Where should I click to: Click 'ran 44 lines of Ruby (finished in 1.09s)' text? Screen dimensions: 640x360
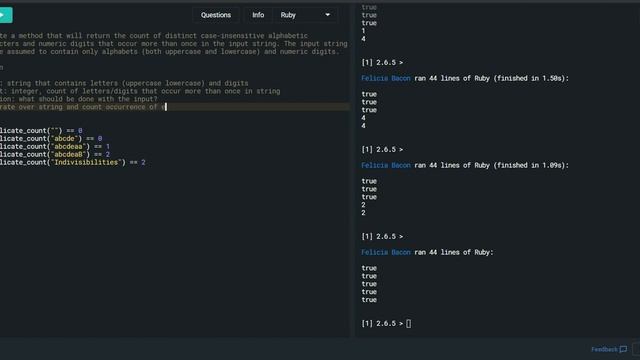click(491, 165)
